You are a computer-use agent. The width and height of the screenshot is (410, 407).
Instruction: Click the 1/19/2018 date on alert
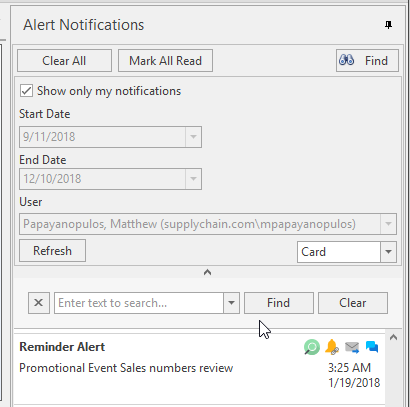point(354,383)
